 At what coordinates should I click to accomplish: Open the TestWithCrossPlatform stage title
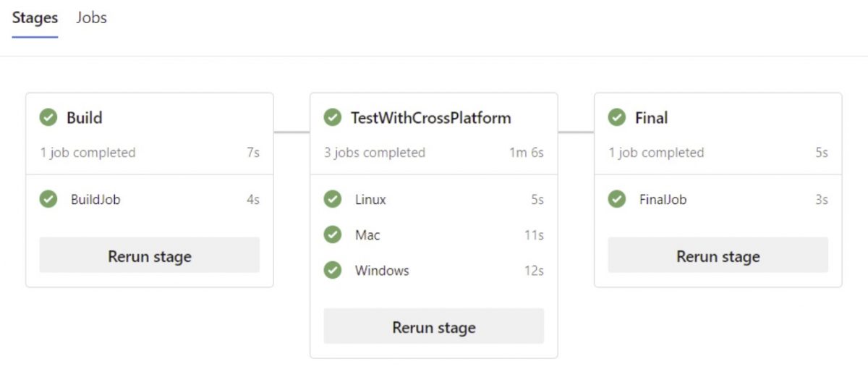pos(430,117)
